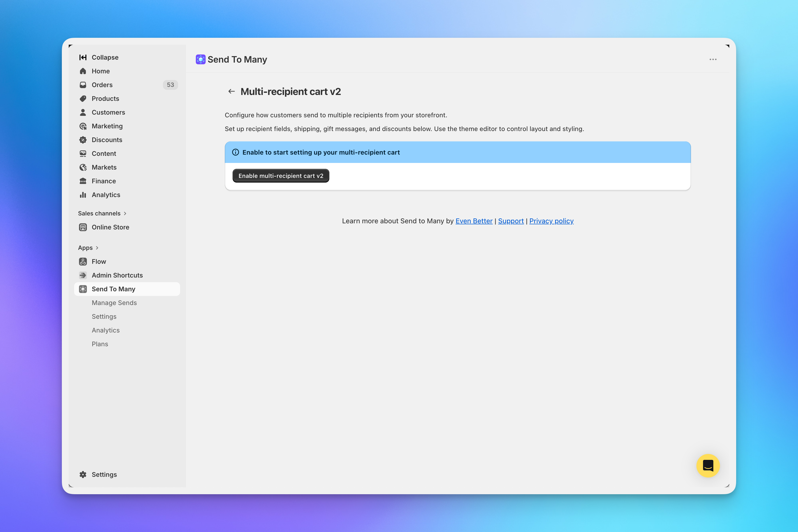The height and width of the screenshot is (532, 798).
Task: Open the Plans submenu item
Action: [x=100, y=344]
